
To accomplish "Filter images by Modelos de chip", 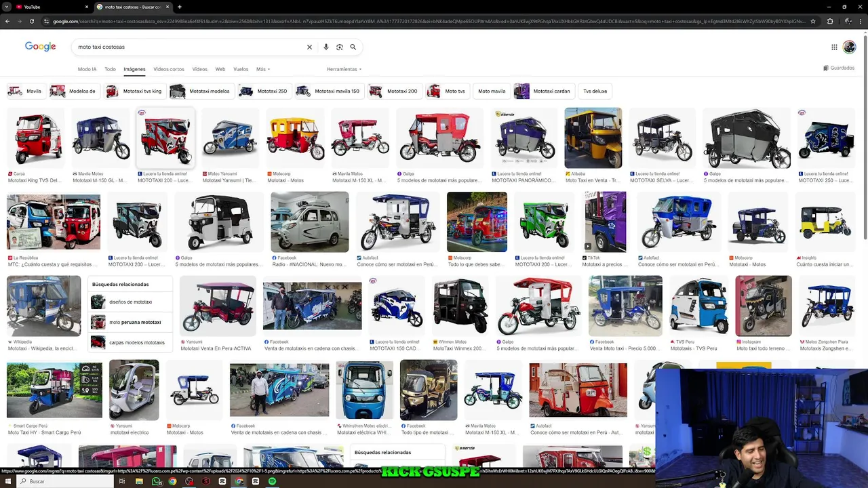I will click(x=75, y=91).
